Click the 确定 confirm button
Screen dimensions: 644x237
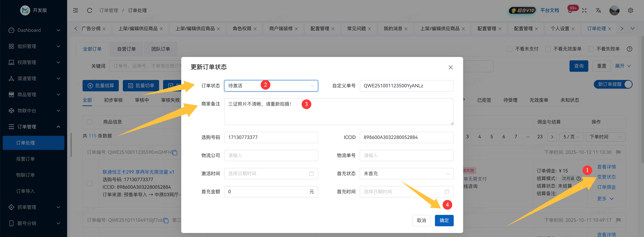point(444,221)
